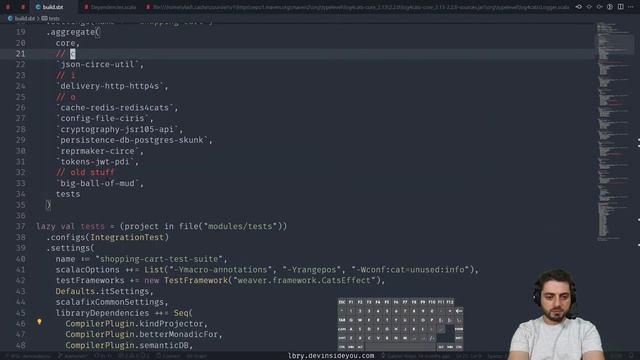Open the split editor layout icon
640x360 pixels.
tap(620, 7)
